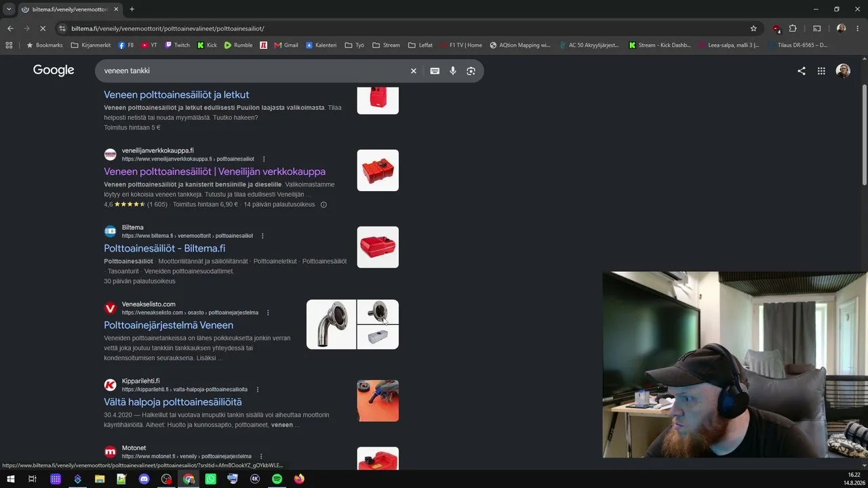Bookmark this page with star icon
The width and height of the screenshot is (868, 488).
[x=753, y=28]
